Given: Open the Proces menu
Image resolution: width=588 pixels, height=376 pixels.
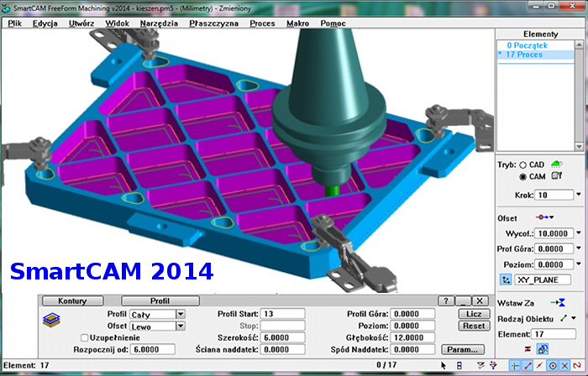Looking at the screenshot, I should 262,23.
